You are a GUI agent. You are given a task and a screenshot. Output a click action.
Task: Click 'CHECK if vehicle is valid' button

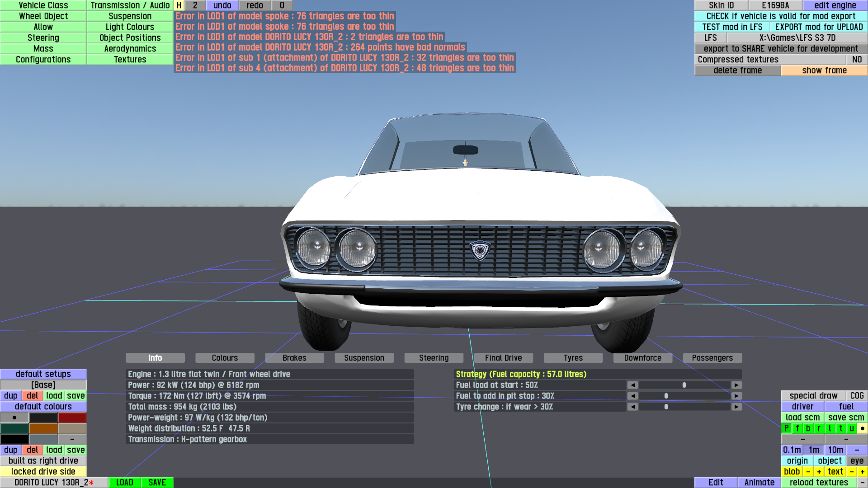click(781, 16)
